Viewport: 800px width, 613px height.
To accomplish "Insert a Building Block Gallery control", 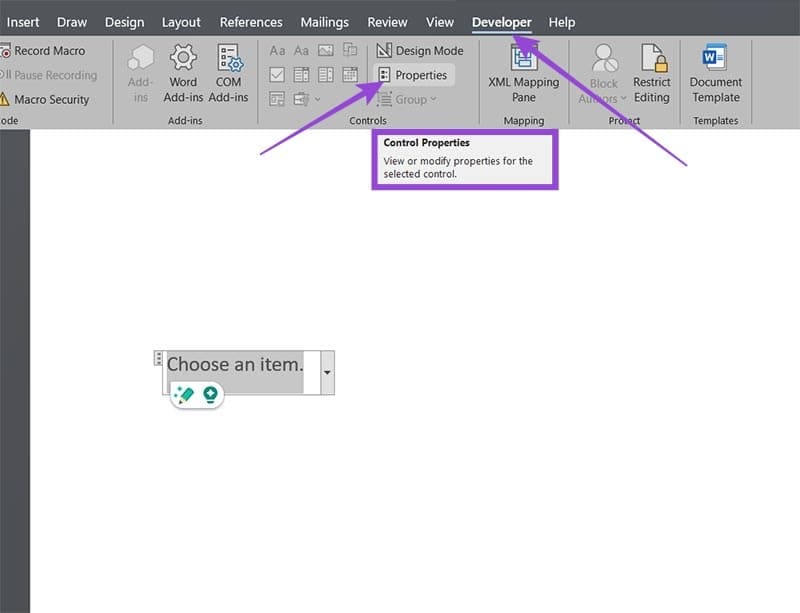I will [350, 51].
